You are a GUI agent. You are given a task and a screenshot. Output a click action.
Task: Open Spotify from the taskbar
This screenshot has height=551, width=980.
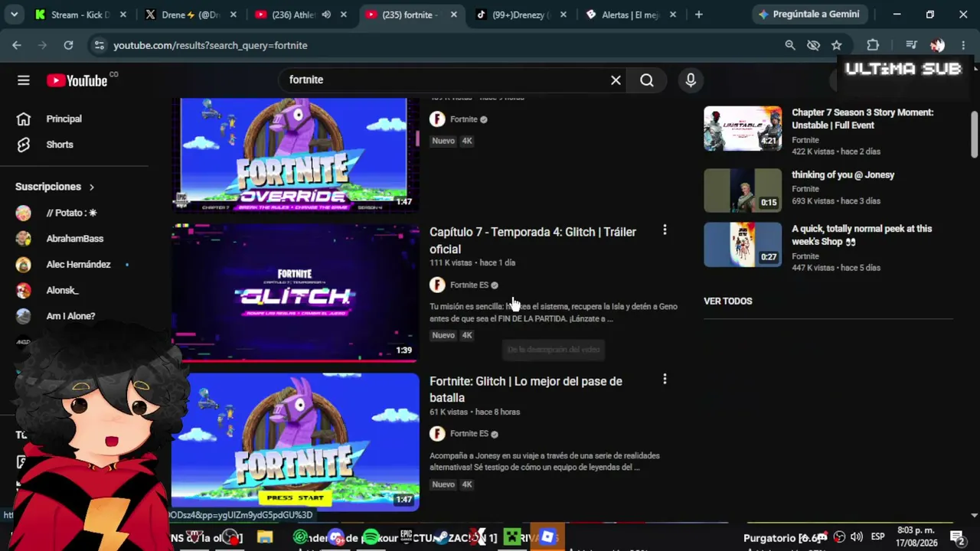click(x=371, y=537)
